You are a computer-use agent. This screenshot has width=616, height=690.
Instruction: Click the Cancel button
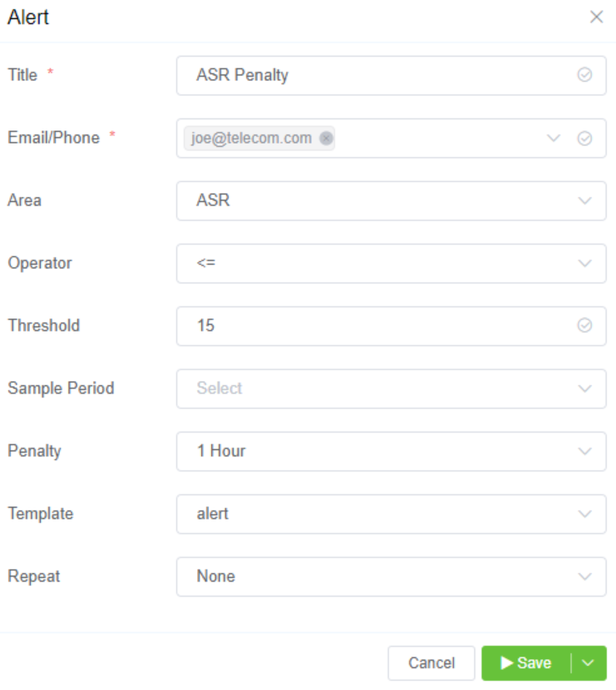[x=432, y=663]
